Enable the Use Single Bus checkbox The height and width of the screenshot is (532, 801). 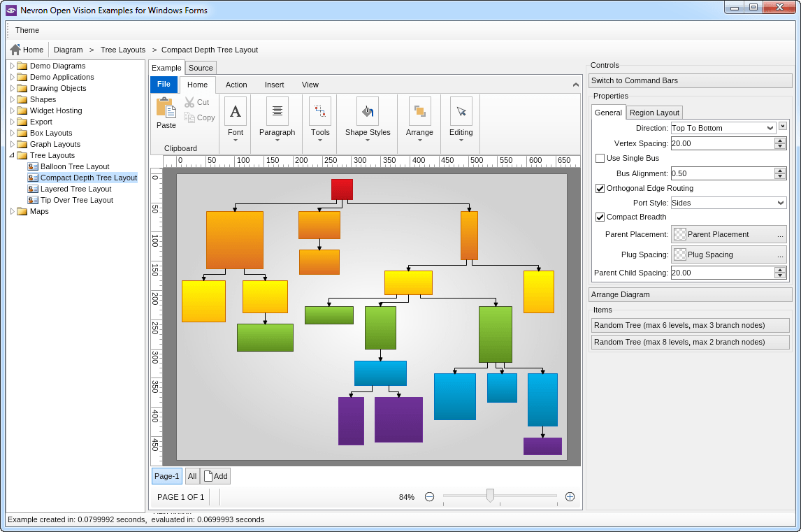(x=600, y=159)
